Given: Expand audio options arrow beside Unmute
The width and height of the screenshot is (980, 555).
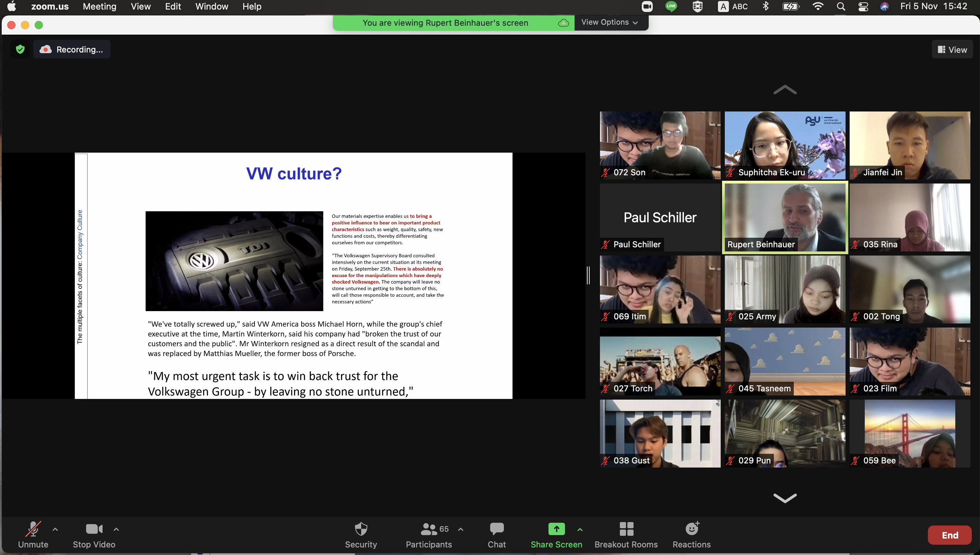Looking at the screenshot, I should tap(55, 529).
